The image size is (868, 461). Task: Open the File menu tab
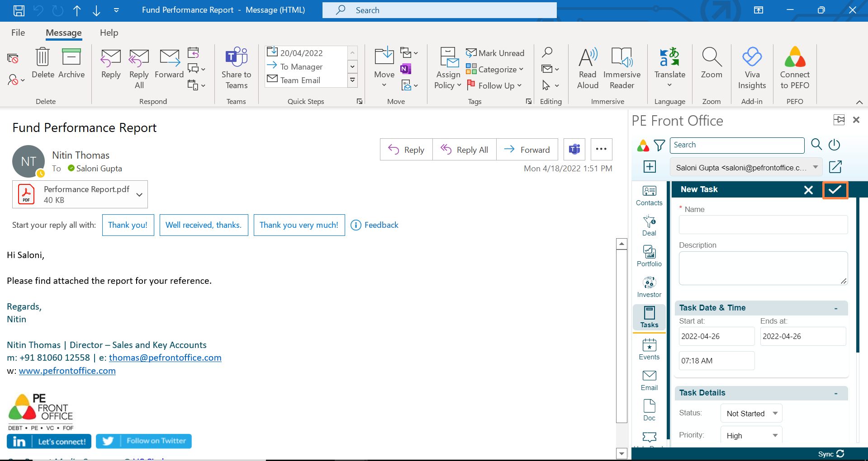tap(18, 33)
